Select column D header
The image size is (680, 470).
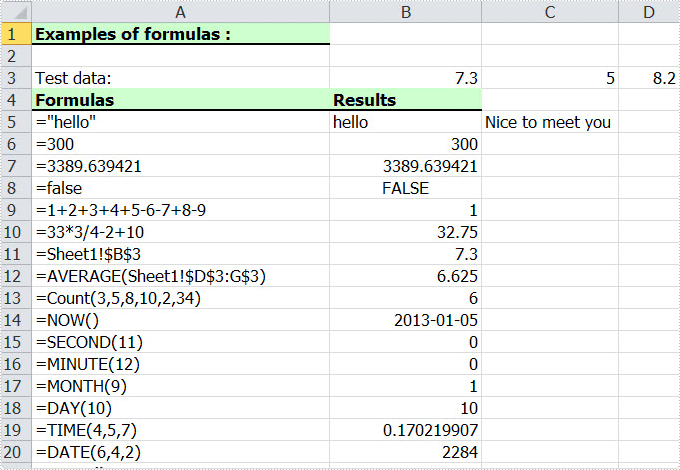click(x=649, y=12)
